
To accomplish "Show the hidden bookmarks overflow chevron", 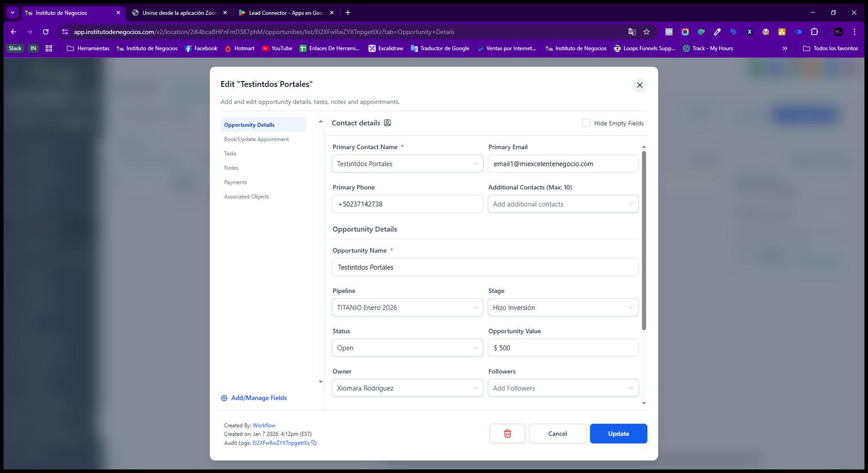I will pyautogui.click(x=784, y=48).
